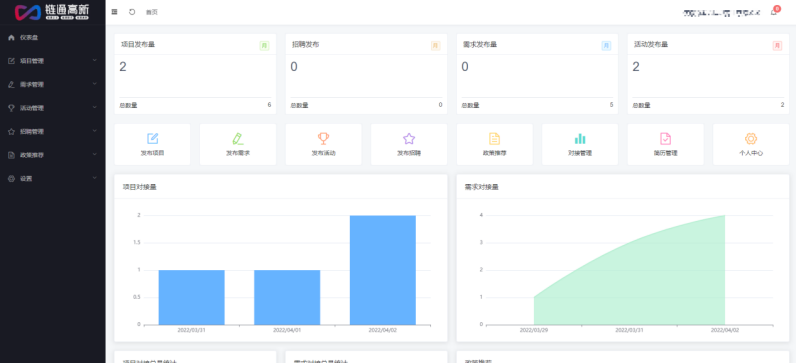Open 发布招聘 via its purple star icon
796x363 pixels.
tap(409, 138)
